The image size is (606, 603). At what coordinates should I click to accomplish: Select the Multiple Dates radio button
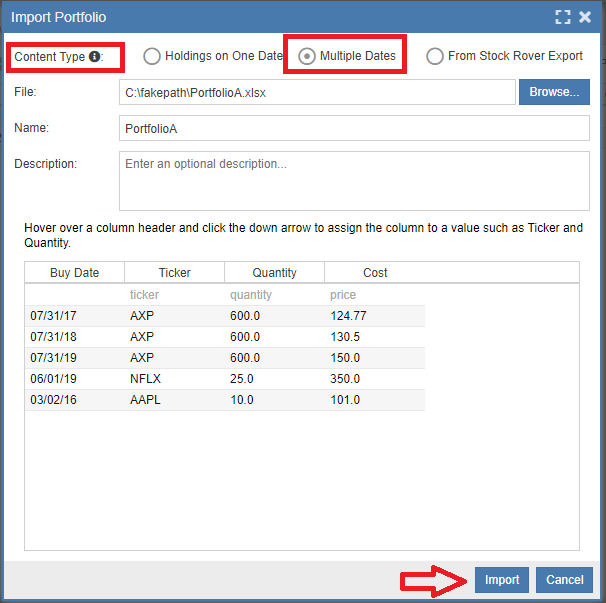click(x=308, y=56)
